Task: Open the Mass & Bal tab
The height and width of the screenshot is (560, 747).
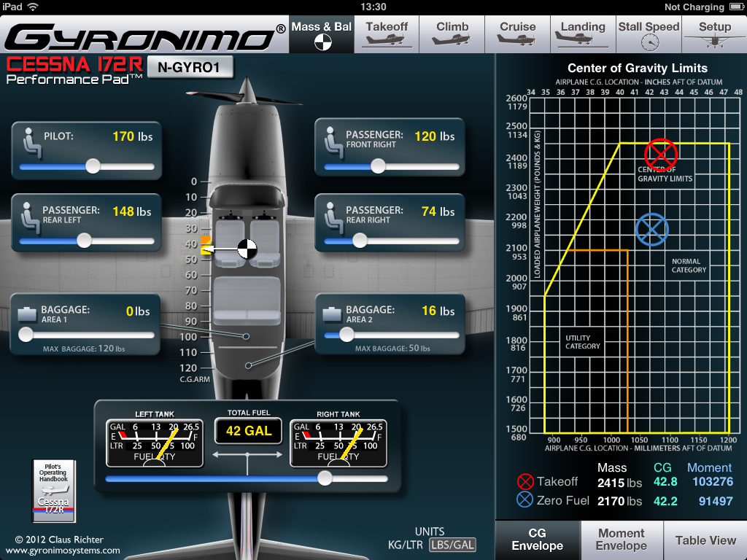Action: click(322, 34)
